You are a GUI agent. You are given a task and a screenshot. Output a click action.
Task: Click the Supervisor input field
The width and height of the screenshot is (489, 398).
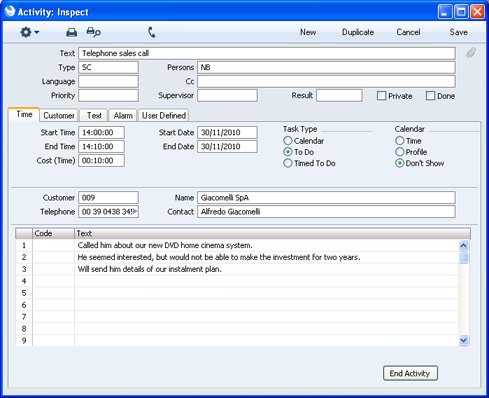[x=227, y=95]
